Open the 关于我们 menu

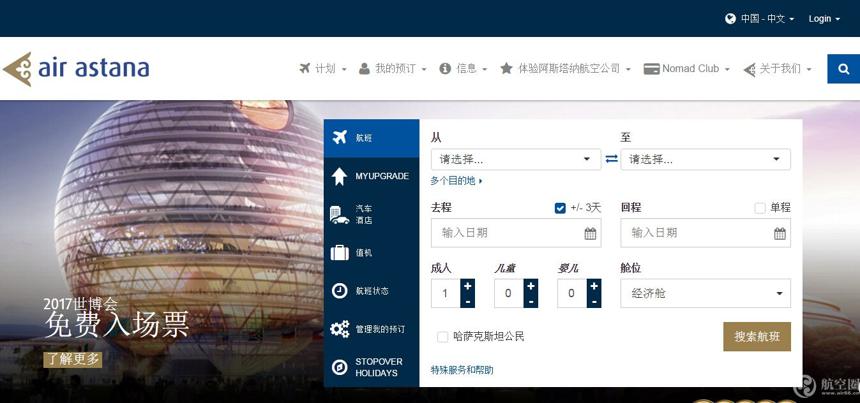[x=785, y=69]
